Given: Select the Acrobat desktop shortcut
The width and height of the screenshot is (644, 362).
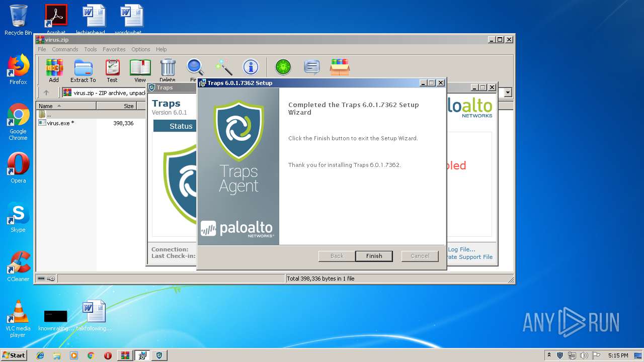Looking at the screenshot, I should coord(56,20).
